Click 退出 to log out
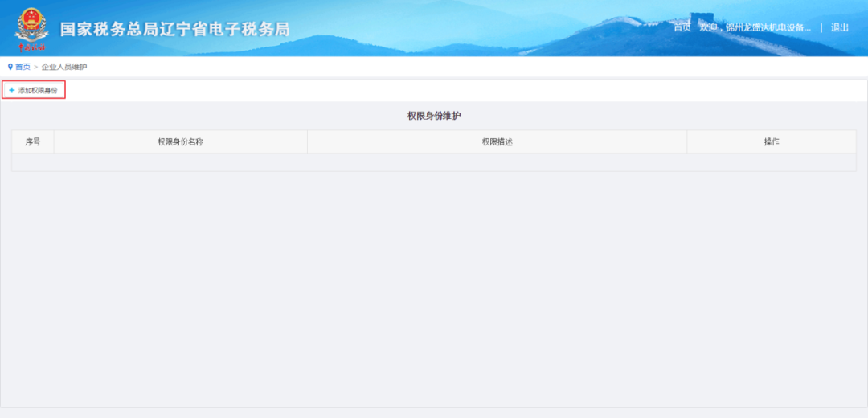868x418 pixels. click(x=839, y=27)
